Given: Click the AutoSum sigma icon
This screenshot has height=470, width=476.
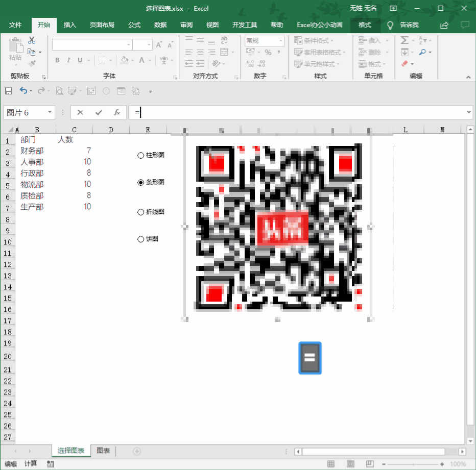Looking at the screenshot, I should point(404,40).
